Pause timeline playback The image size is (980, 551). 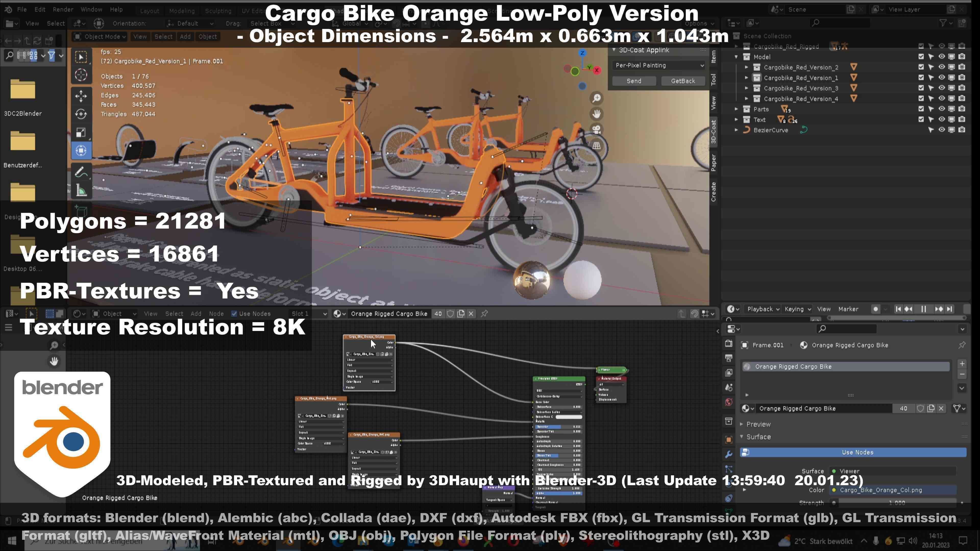(923, 309)
